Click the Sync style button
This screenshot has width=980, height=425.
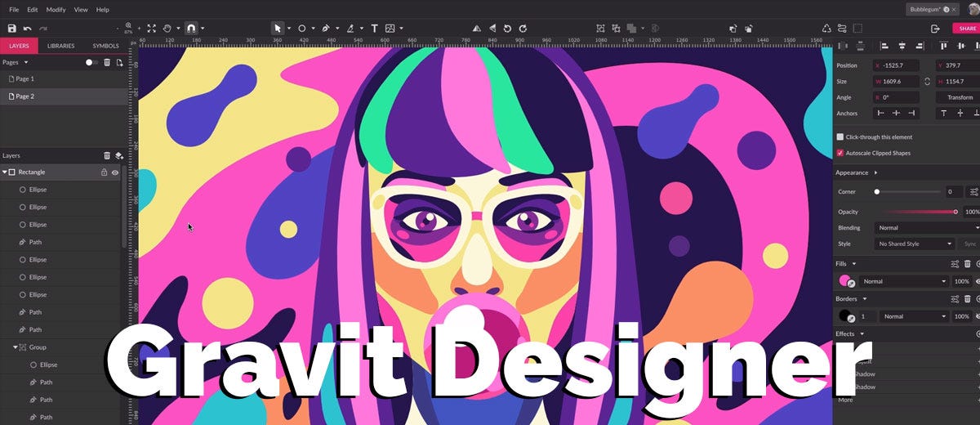point(970,244)
